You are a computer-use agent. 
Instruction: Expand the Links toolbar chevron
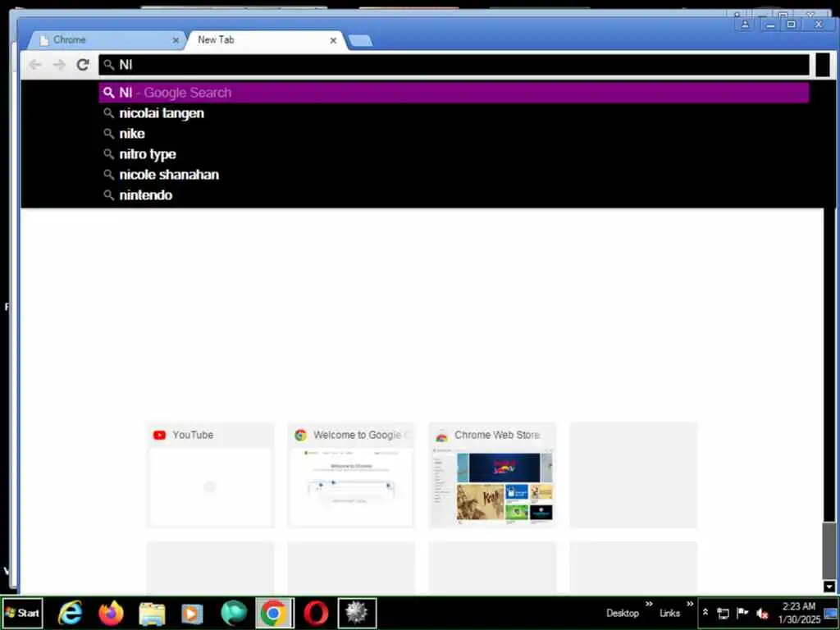coord(690,605)
